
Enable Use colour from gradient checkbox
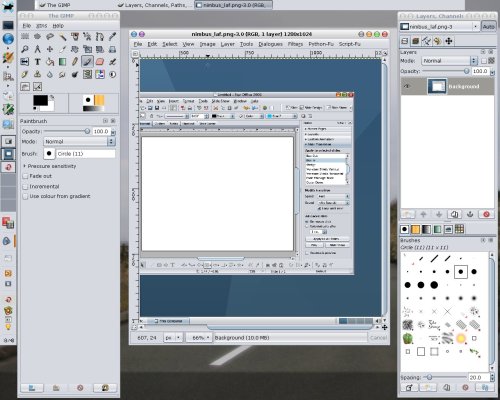[25, 196]
